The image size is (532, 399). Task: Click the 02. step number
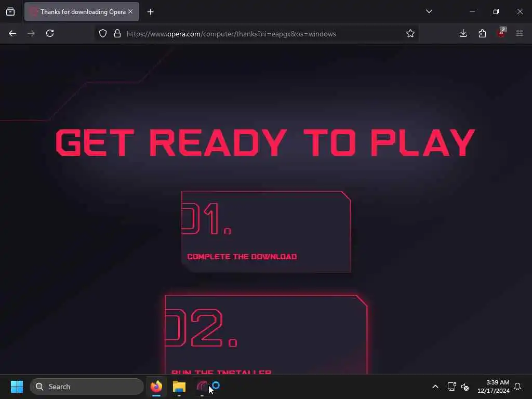[201, 328]
